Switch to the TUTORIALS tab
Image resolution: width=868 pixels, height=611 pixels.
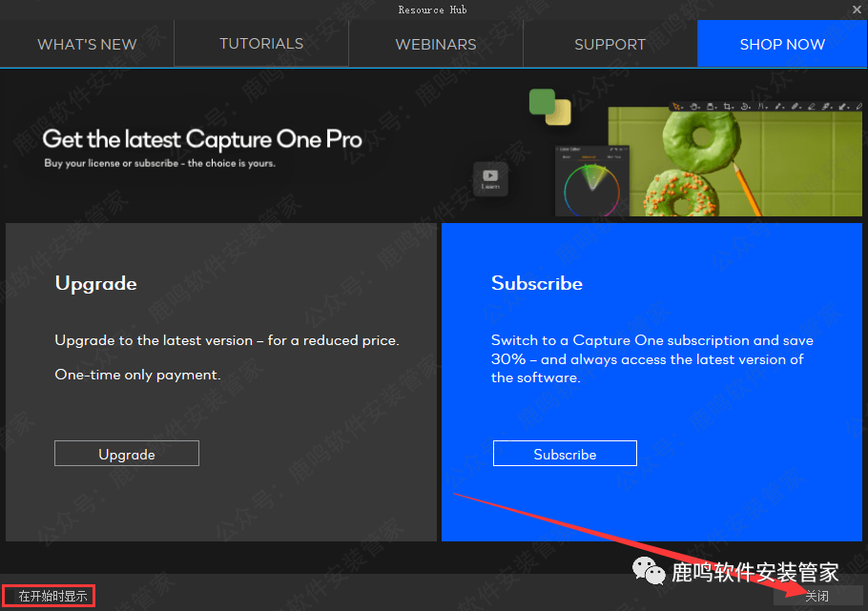point(261,44)
